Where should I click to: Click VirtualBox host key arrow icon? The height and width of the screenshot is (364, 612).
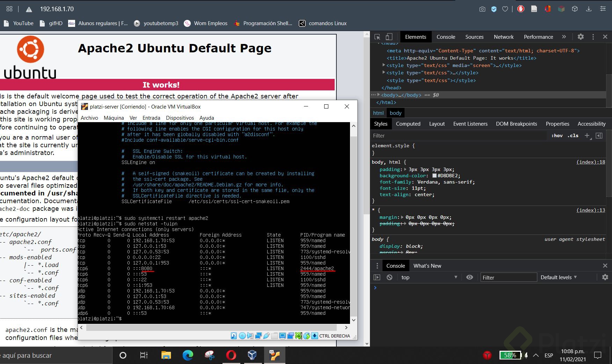(x=314, y=336)
